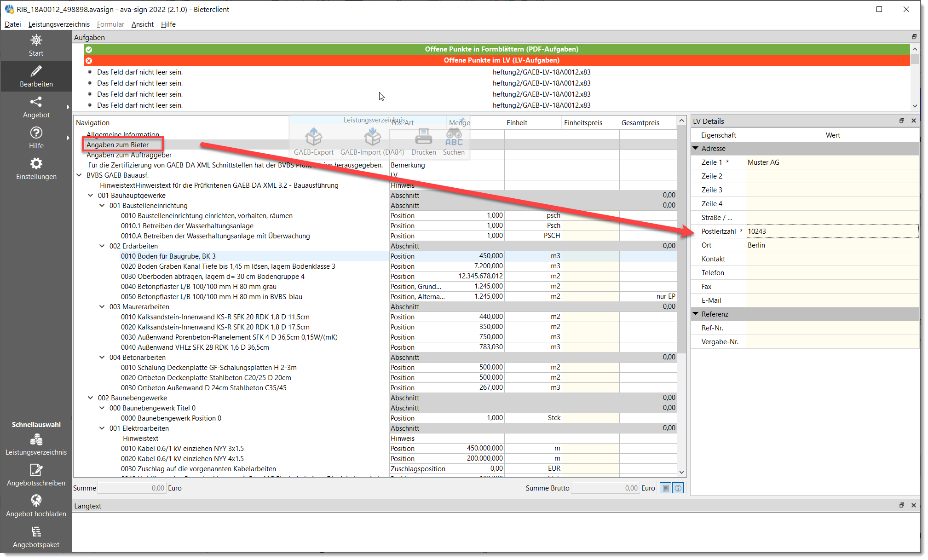Open Angebotsschreiben quick access icon
928x560 pixels.
[x=36, y=470]
